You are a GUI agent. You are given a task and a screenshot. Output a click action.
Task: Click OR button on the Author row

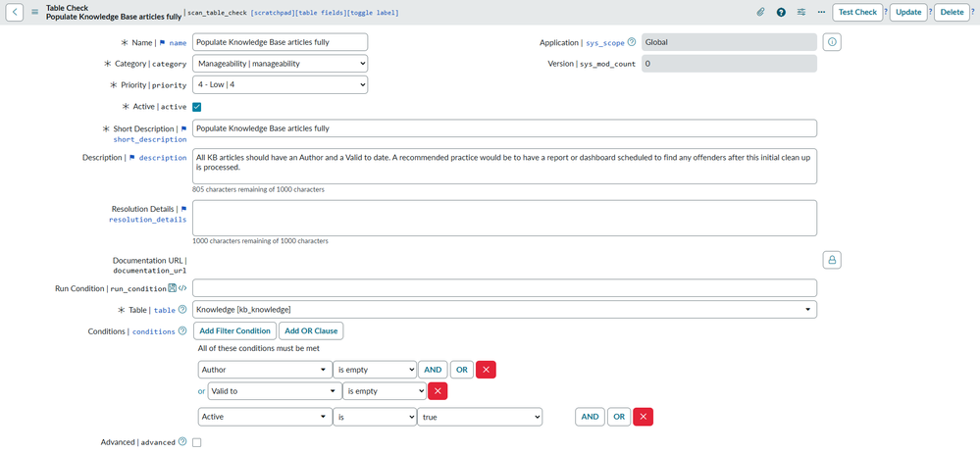click(462, 370)
